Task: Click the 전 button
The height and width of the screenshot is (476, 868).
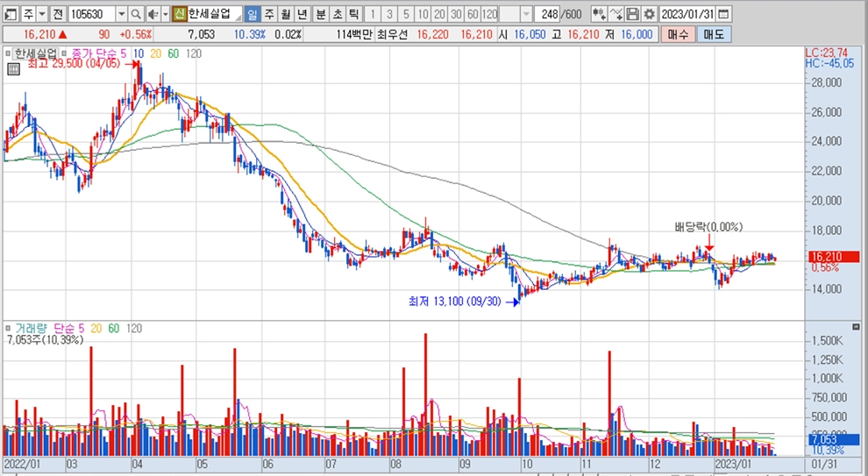Action: pos(58,14)
